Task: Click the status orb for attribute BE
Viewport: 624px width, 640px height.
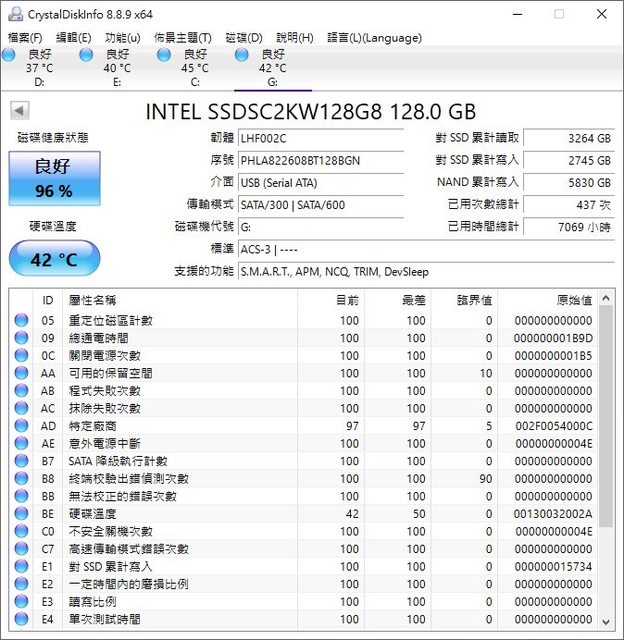Action: pyautogui.click(x=21, y=514)
